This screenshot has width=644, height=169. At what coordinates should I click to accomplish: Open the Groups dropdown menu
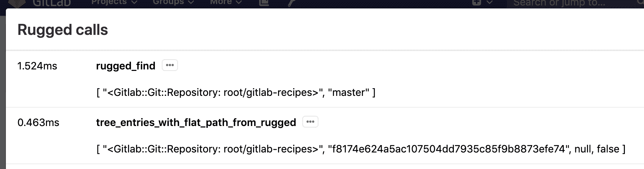(173, 3)
